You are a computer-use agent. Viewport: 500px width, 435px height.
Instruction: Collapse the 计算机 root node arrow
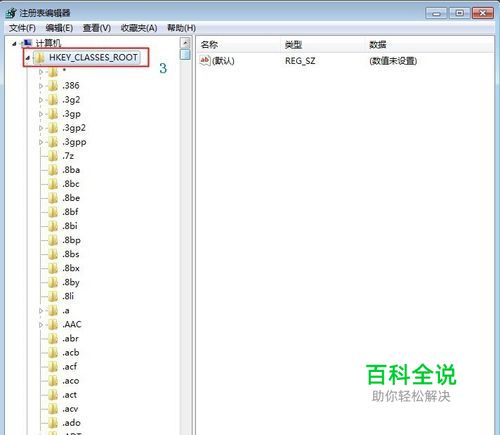click(14, 43)
